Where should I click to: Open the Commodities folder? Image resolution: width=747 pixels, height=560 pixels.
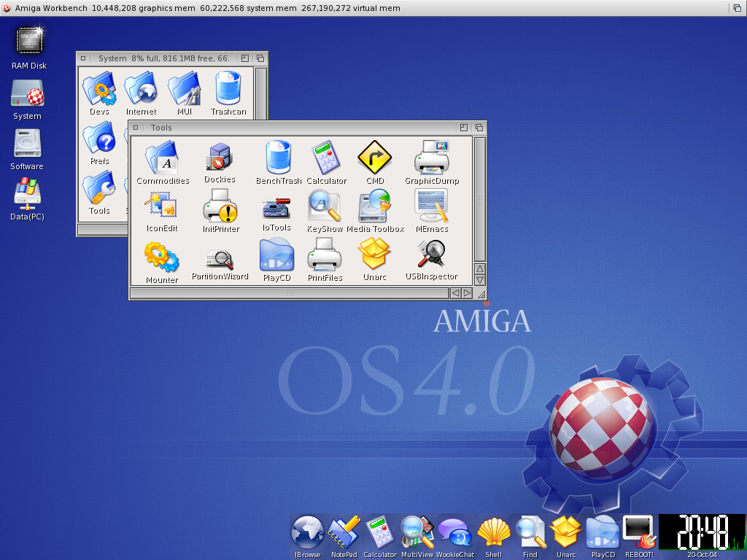pos(162,157)
